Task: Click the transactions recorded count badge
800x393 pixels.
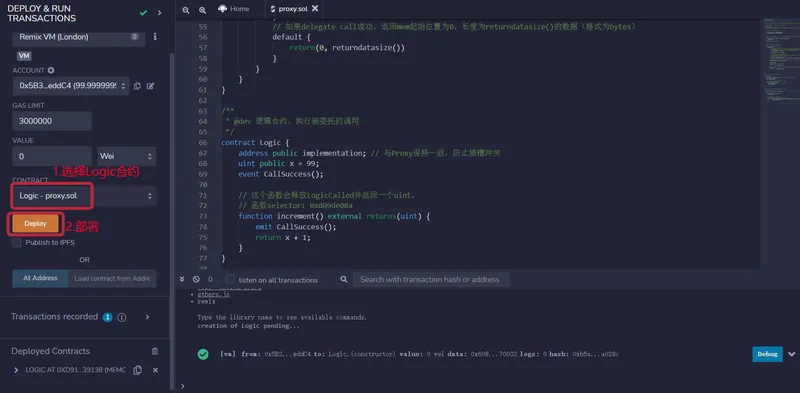Action: coord(107,317)
